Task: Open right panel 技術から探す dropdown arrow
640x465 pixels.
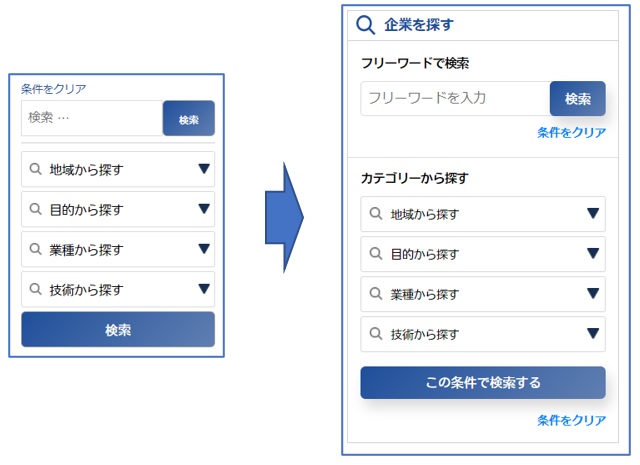Action: pyautogui.click(x=593, y=333)
